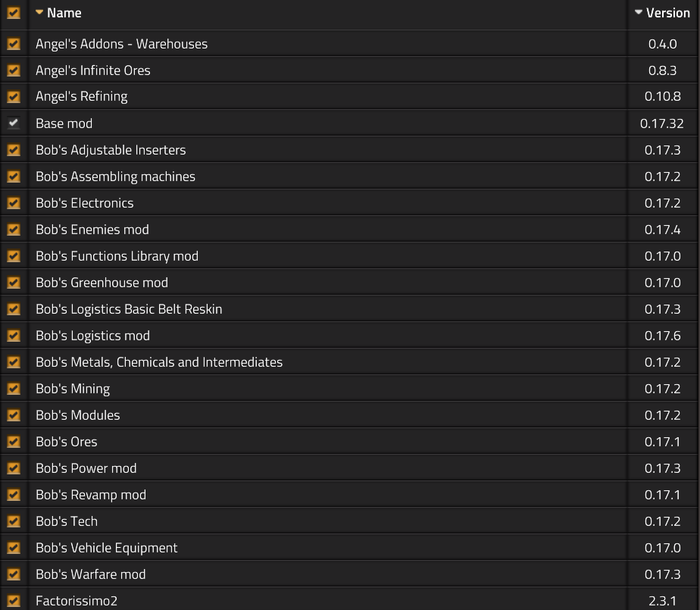The height and width of the screenshot is (610, 700).
Task: Disable Bob's Revamp mod checkbox
Action: click(x=14, y=495)
